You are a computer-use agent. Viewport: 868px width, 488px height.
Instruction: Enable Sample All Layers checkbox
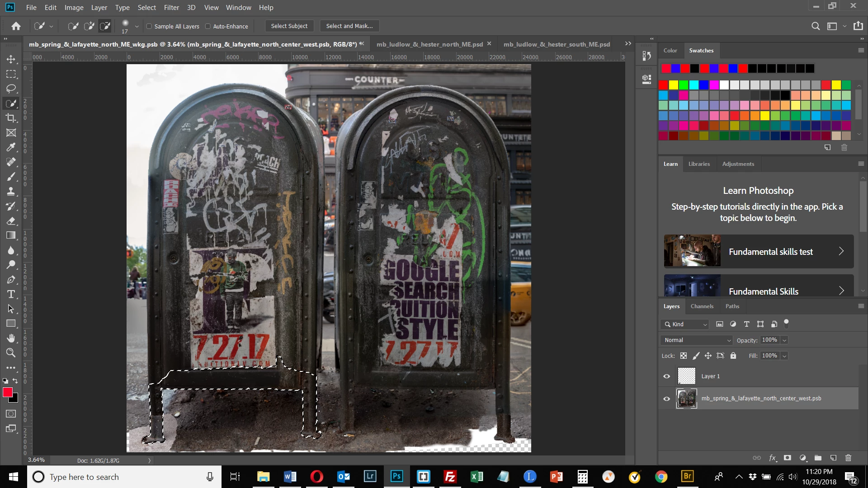(149, 26)
